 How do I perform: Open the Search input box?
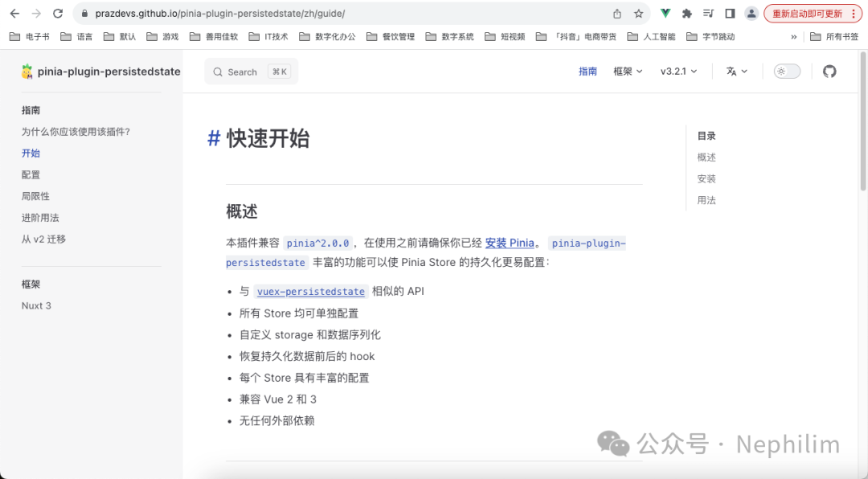click(252, 72)
